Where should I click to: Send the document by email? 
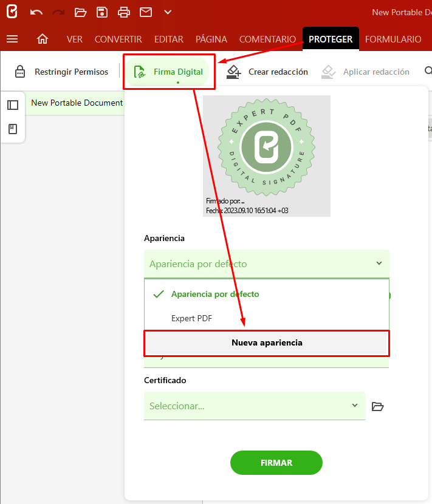tap(146, 12)
